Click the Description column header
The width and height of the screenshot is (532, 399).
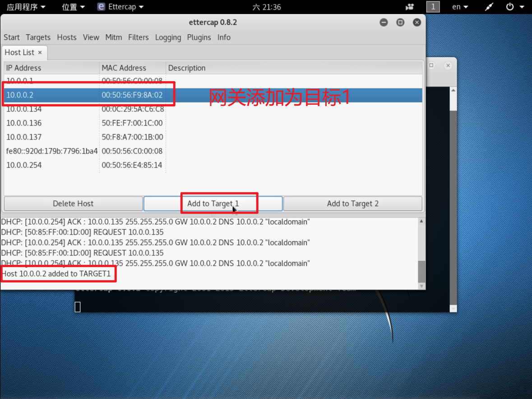pyautogui.click(x=294, y=68)
